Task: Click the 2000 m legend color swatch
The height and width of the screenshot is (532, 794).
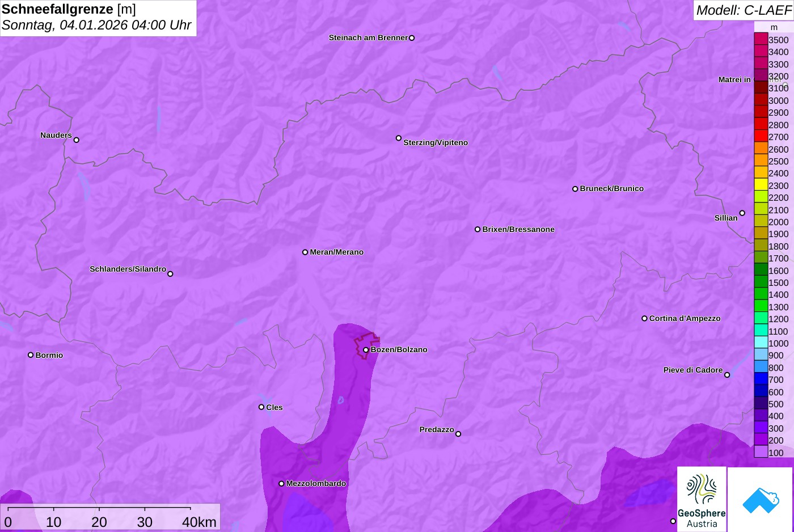Action: click(x=761, y=221)
